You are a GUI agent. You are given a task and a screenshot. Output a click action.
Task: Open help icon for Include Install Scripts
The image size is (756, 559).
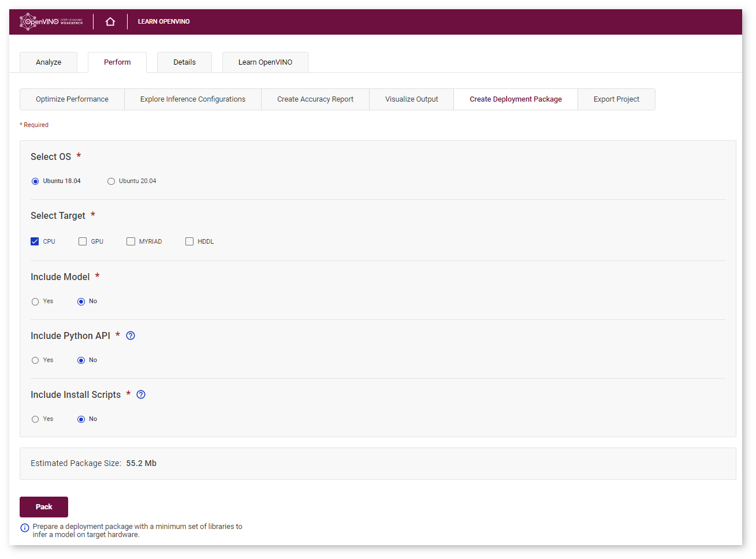point(141,394)
